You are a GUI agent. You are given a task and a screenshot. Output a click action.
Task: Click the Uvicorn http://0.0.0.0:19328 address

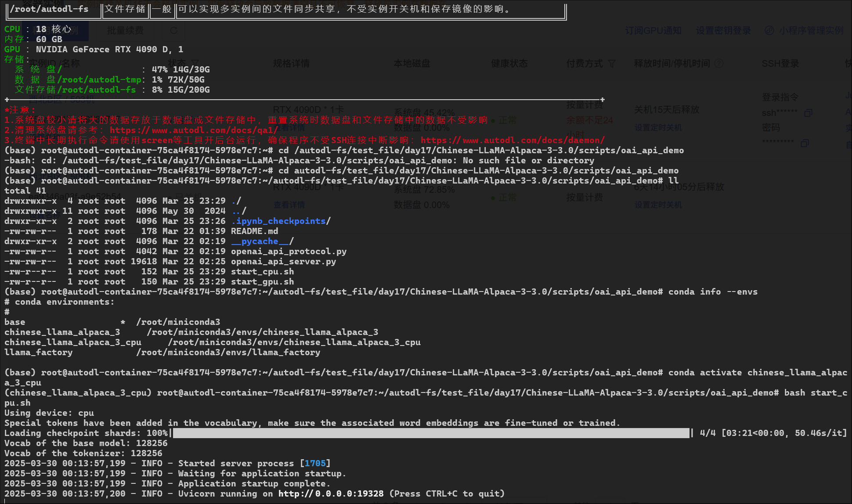[x=331, y=493]
